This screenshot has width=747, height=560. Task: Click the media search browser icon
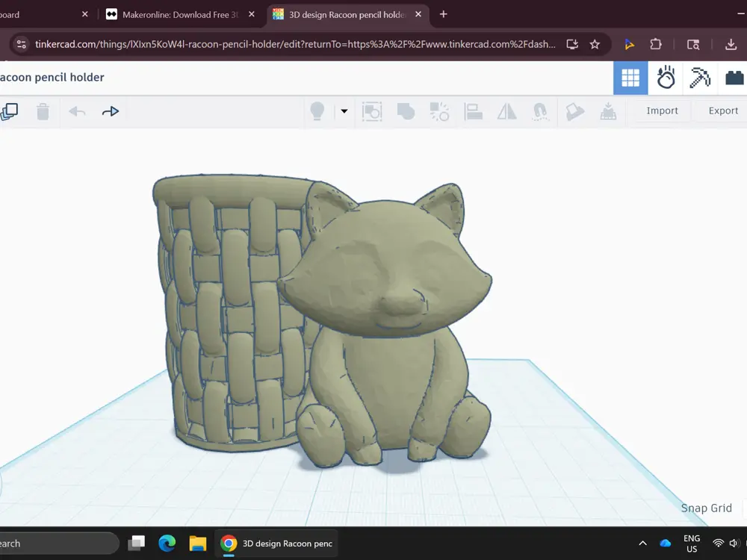(693, 44)
